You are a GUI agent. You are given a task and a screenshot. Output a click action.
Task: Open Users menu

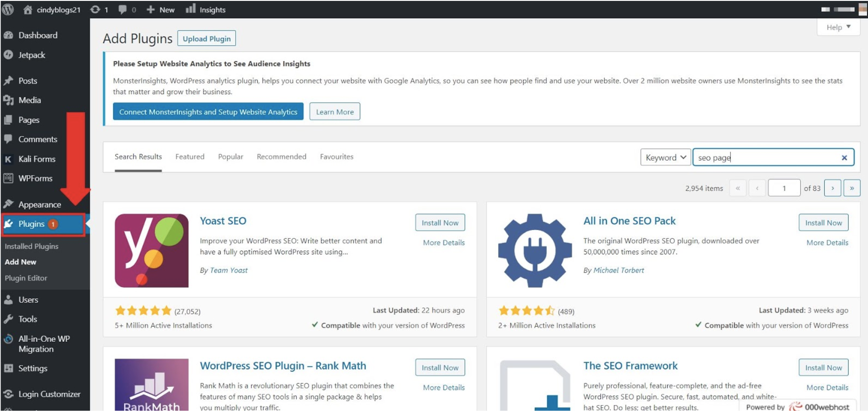tap(28, 300)
